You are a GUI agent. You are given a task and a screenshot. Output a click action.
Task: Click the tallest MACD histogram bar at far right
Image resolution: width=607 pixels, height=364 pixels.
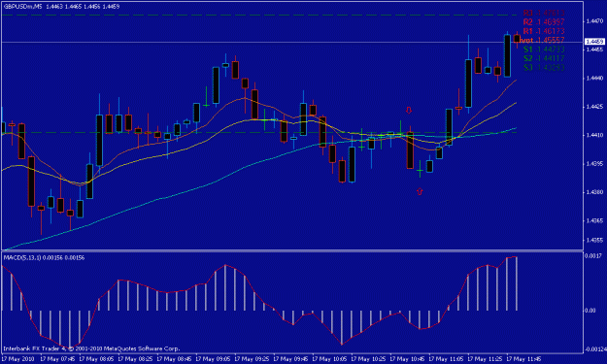pos(517,283)
